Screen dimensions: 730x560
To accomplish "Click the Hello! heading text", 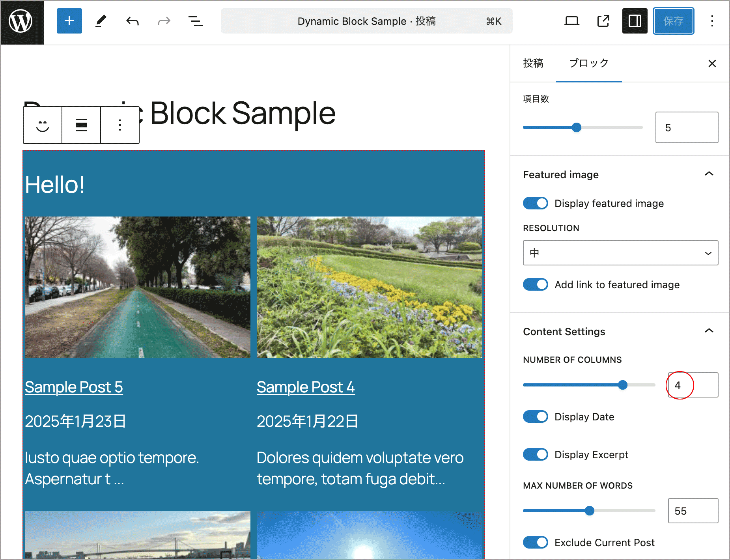I will click(54, 185).
